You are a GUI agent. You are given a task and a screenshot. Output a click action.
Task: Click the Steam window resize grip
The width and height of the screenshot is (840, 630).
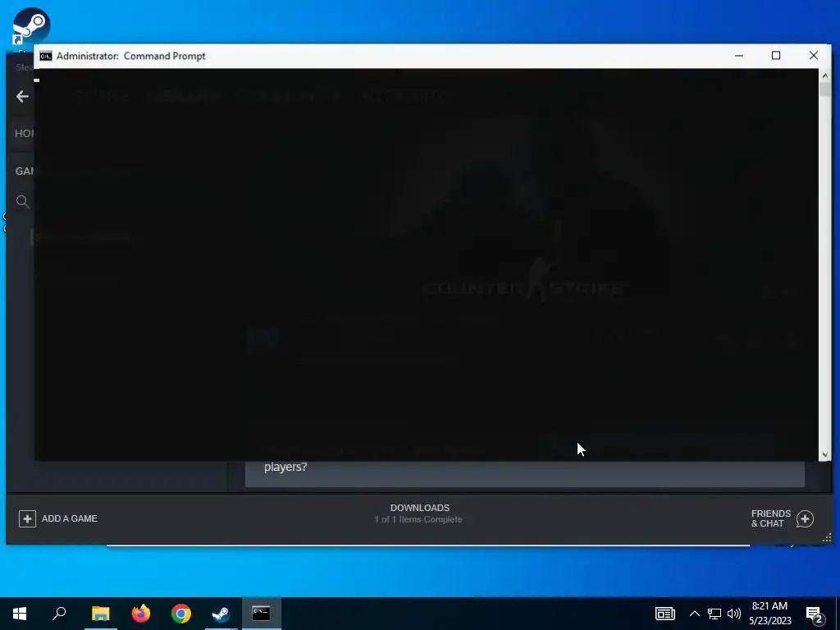tap(827, 537)
